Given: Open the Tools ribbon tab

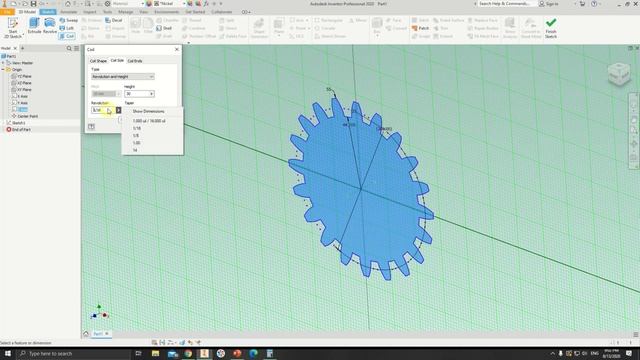Looking at the screenshot, I should pyautogui.click(x=107, y=12).
